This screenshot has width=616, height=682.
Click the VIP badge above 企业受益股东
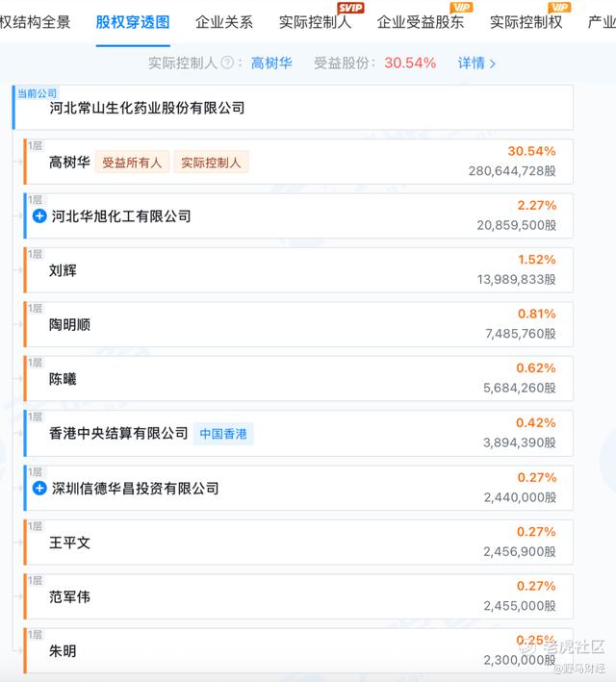coord(462,8)
